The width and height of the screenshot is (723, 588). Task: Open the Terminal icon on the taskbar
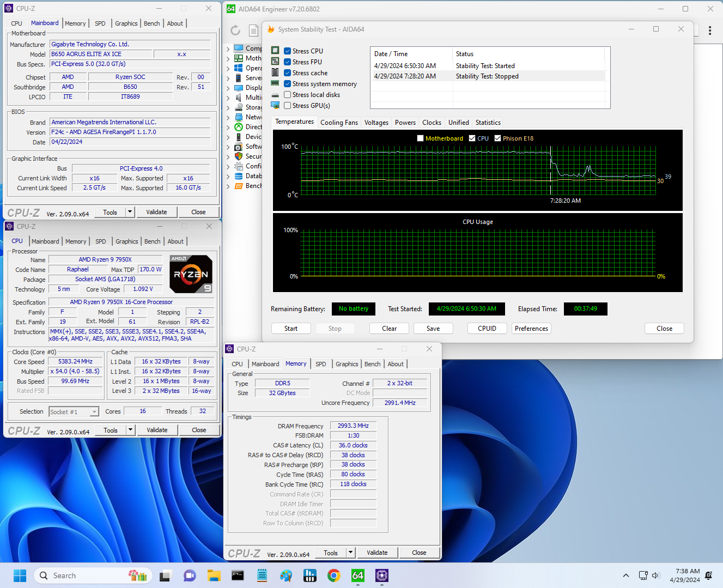point(238,575)
